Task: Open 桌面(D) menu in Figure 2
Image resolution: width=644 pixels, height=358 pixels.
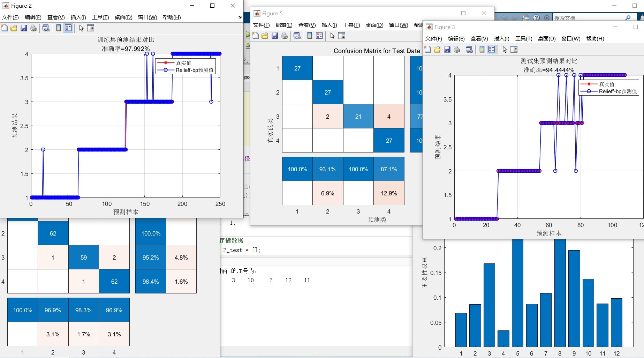Action: 123,17
